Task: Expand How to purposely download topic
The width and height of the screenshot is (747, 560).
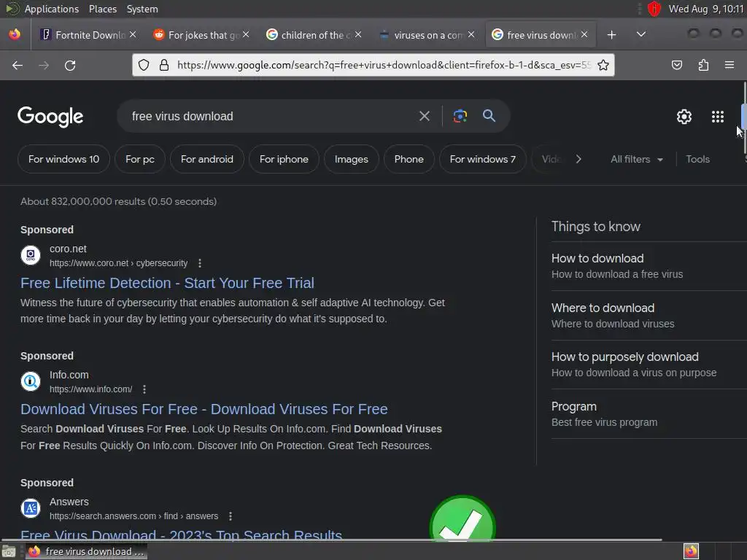Action: (648, 365)
